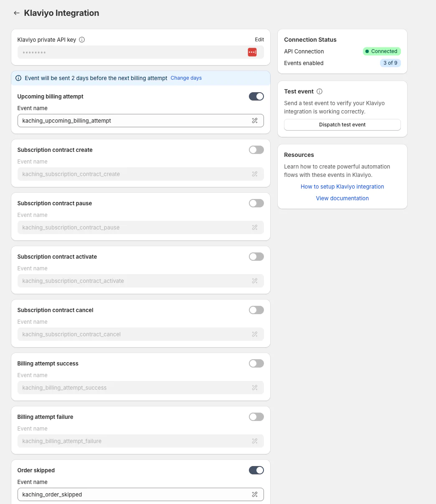Go back using the arrow beside Klaviyo Integration

point(17,13)
